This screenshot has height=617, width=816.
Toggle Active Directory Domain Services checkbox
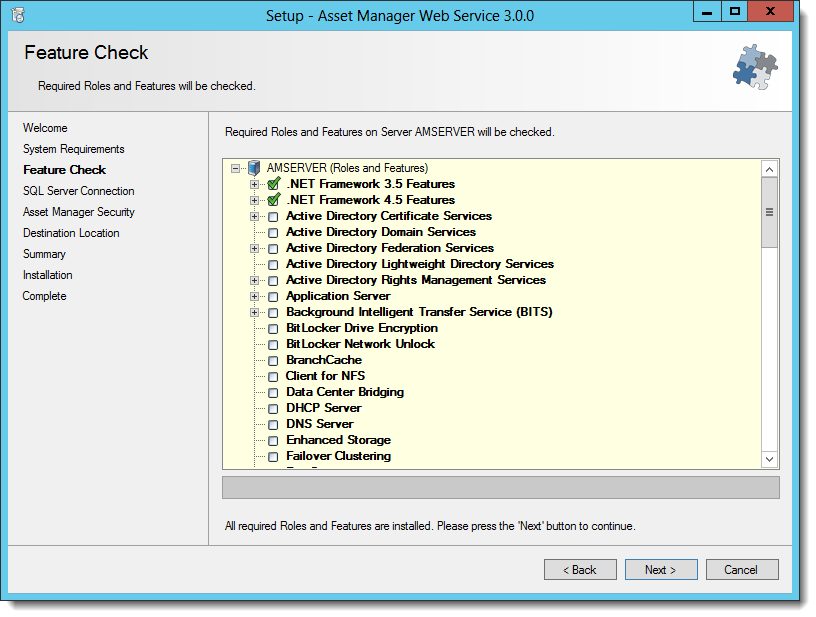point(273,233)
